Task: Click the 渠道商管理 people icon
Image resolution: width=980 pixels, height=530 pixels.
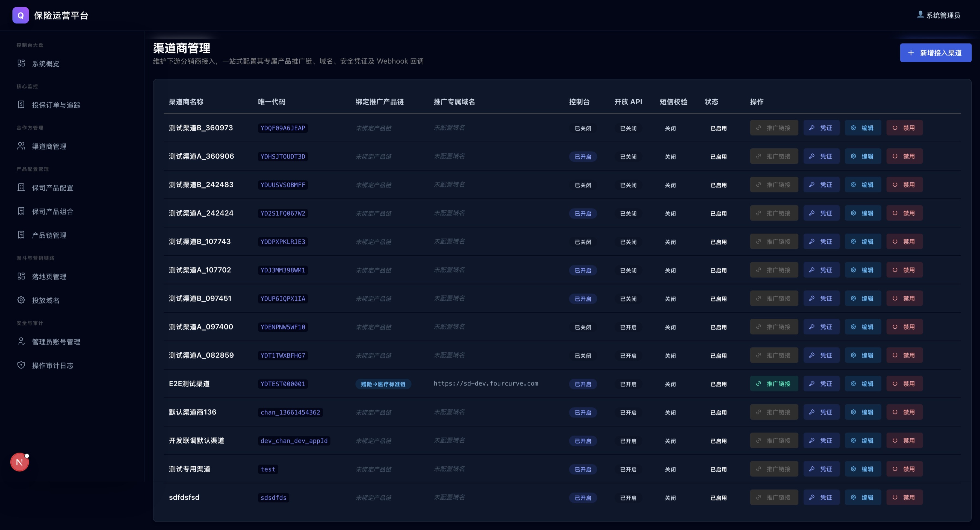Action: tap(21, 146)
